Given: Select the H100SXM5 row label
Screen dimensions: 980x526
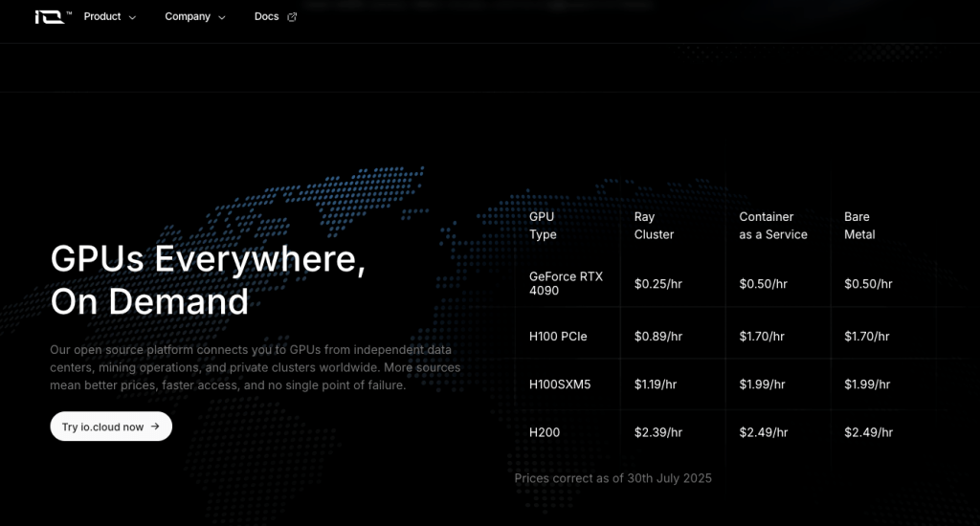Looking at the screenshot, I should pos(560,384).
